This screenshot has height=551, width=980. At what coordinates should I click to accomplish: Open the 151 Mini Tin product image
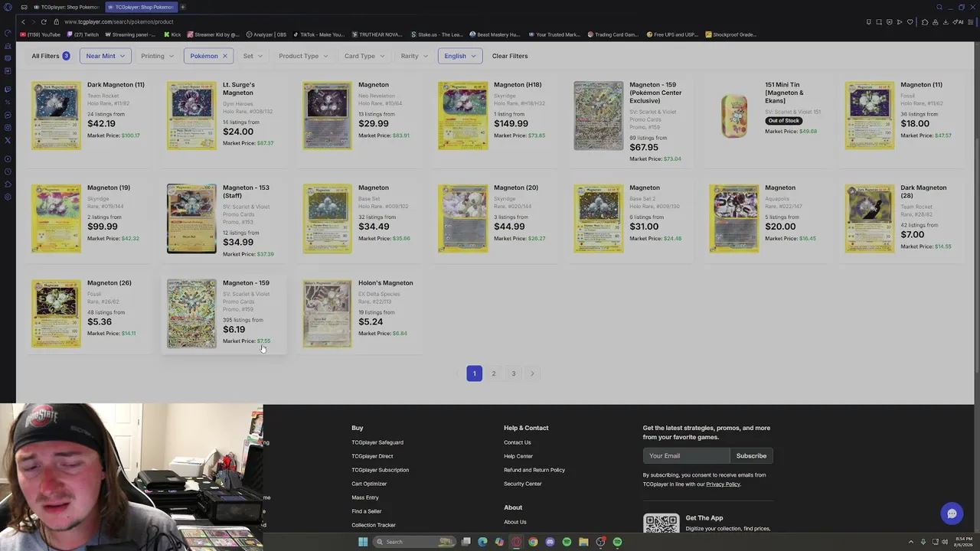(734, 116)
